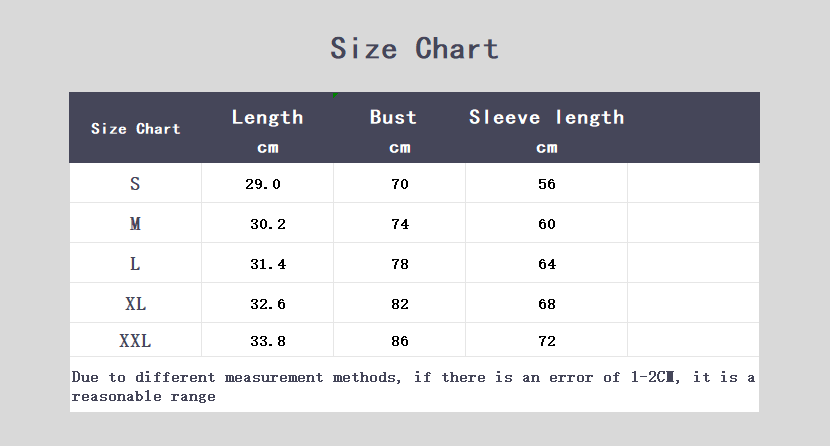Click the bust value 82
Image resolution: width=830 pixels, height=446 pixels.
[400, 304]
